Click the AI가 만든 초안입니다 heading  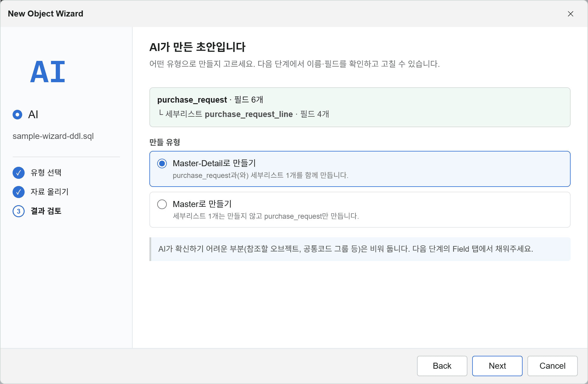pyautogui.click(x=197, y=47)
